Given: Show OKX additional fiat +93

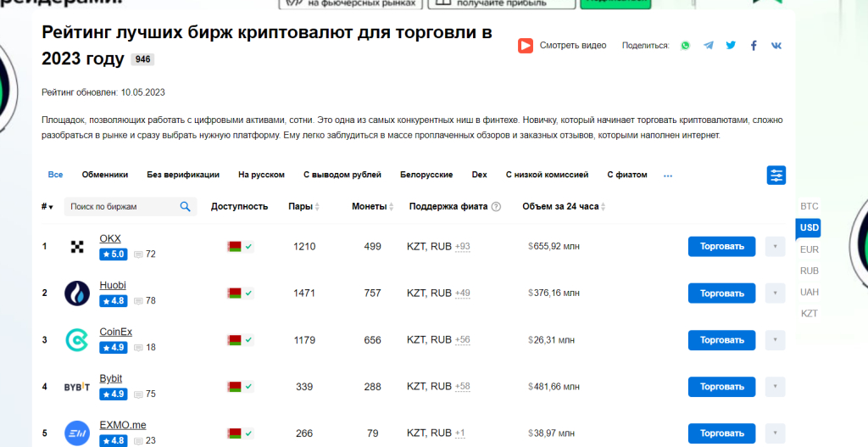Looking at the screenshot, I should [x=462, y=247].
